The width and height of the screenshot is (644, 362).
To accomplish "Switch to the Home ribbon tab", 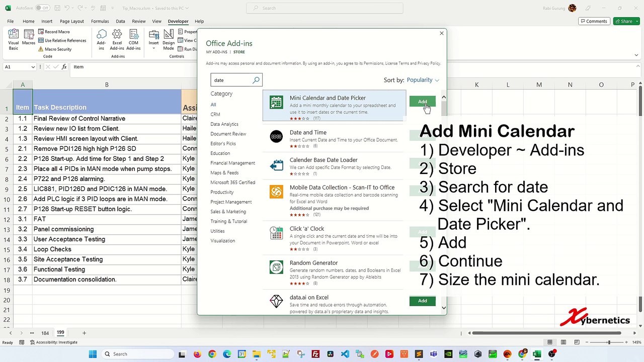I will [29, 21].
